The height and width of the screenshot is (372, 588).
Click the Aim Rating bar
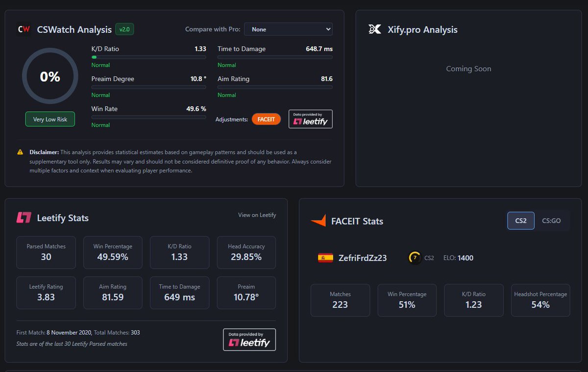(x=275, y=87)
